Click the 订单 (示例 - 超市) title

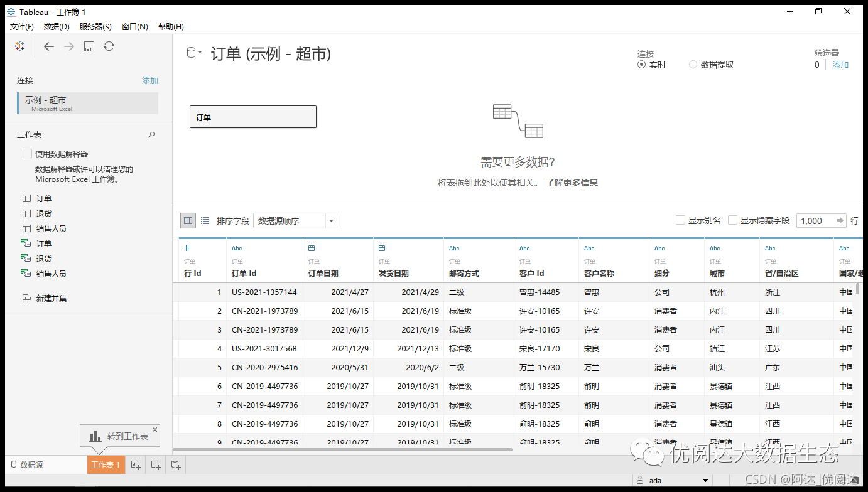point(271,54)
